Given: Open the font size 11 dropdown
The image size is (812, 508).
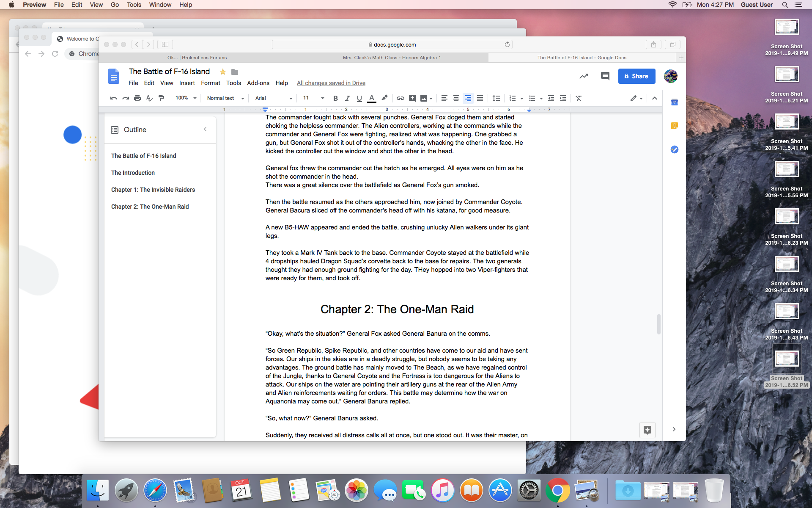Looking at the screenshot, I should 313,98.
